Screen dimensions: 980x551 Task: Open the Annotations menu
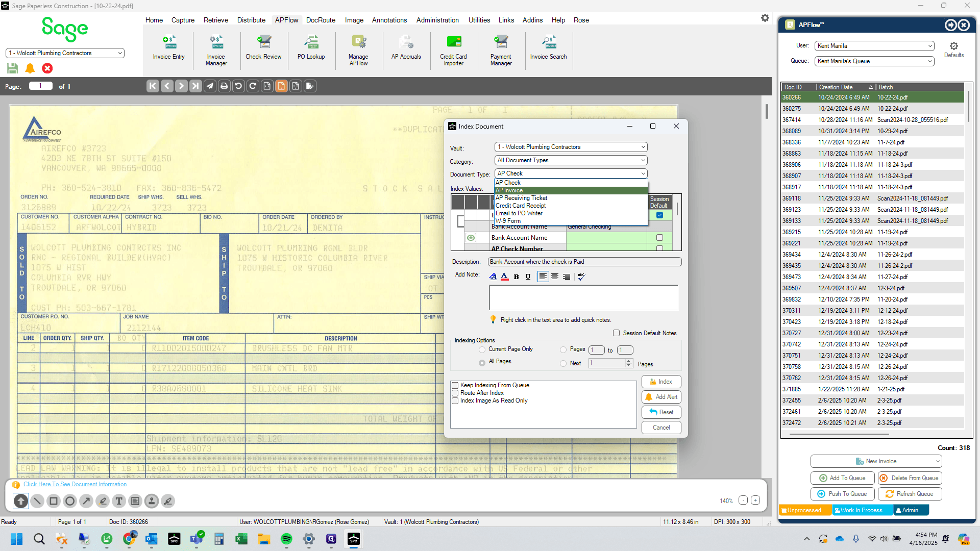(389, 20)
